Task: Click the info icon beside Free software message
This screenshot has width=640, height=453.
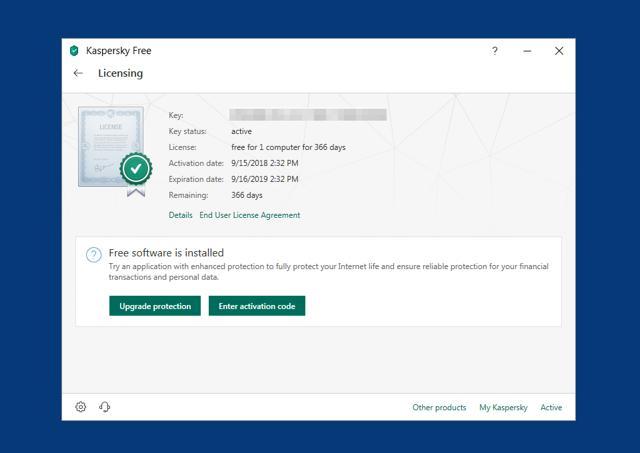Action: [93, 255]
